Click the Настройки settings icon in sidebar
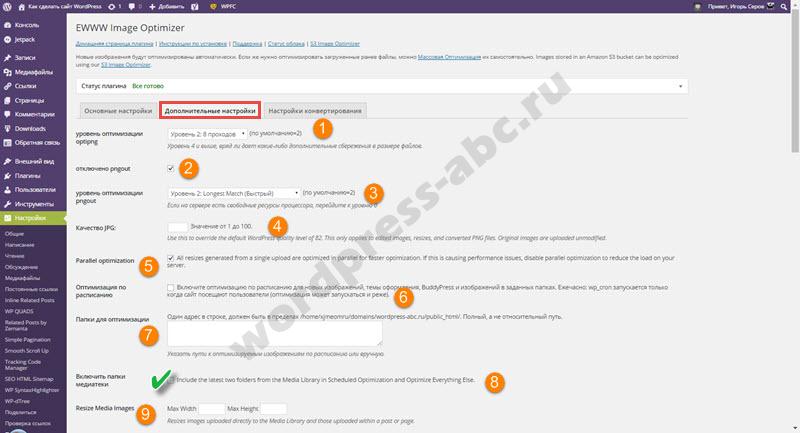 [8, 218]
